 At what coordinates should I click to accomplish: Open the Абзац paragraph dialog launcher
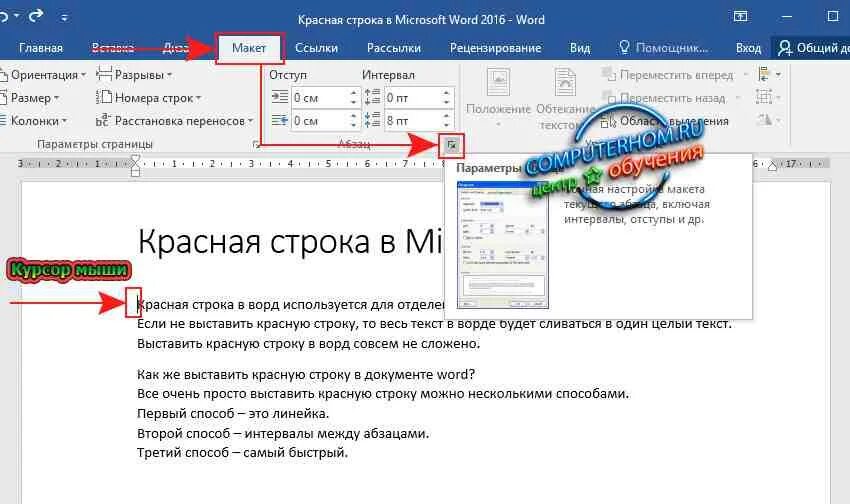click(x=452, y=145)
